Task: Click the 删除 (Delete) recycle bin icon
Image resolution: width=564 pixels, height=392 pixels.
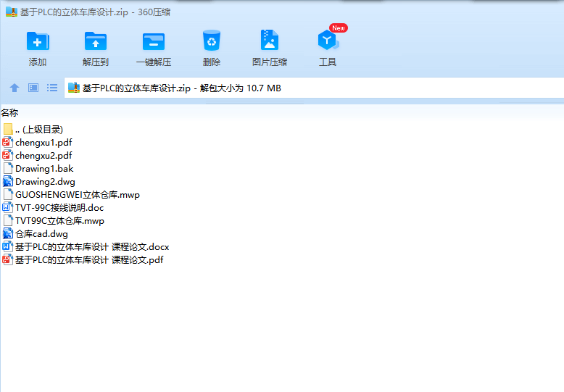Action: click(212, 41)
